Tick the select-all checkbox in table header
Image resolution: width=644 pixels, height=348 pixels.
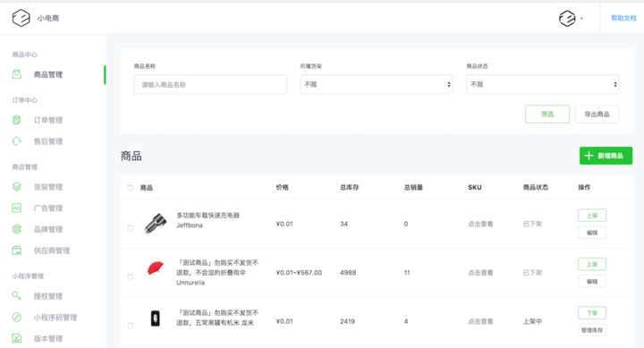(131, 188)
